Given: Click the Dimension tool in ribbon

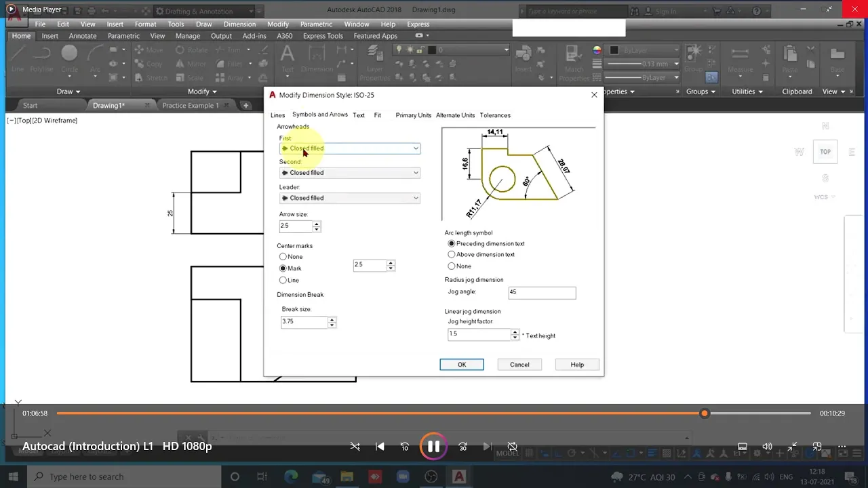Looking at the screenshot, I should [x=317, y=58].
